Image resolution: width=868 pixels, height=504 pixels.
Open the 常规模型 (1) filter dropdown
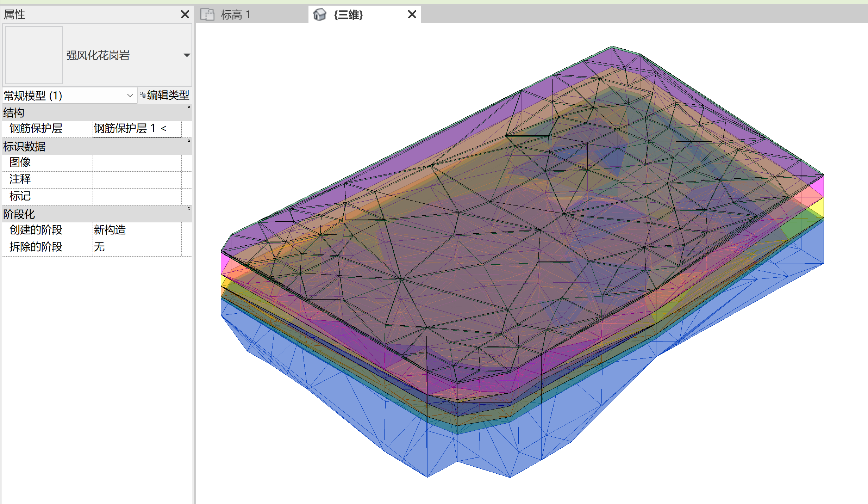click(130, 96)
